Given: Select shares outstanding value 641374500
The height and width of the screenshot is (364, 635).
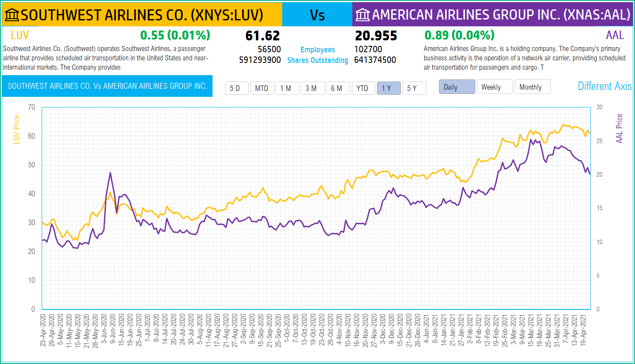Looking at the screenshot, I should click(x=375, y=60).
